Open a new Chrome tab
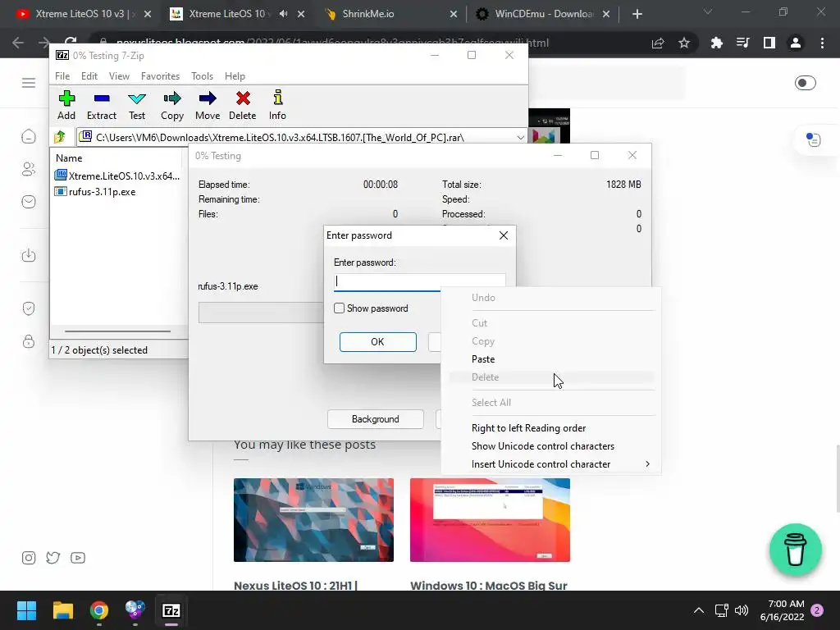Image resolution: width=840 pixels, height=630 pixels. 637,14
